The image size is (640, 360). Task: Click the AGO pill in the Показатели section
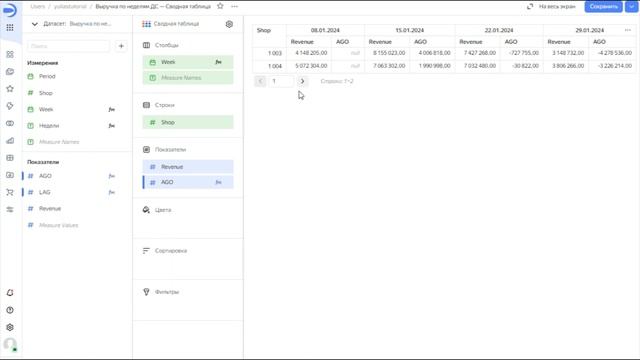click(x=188, y=182)
